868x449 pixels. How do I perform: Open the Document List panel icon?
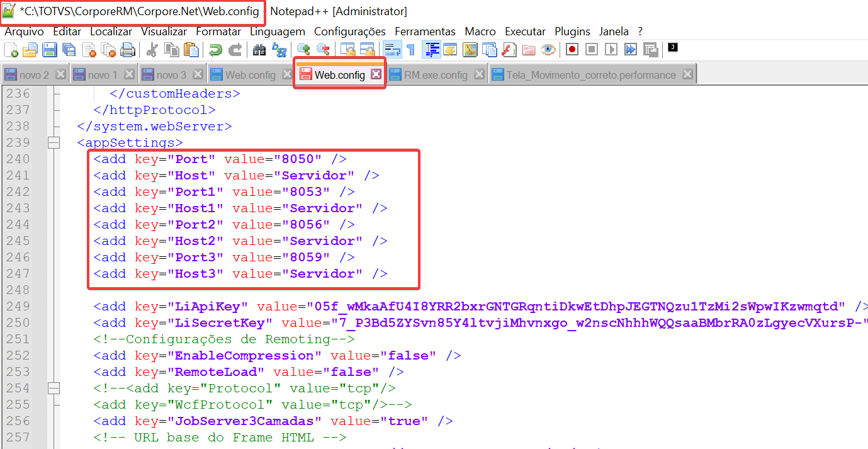pyautogui.click(x=489, y=49)
